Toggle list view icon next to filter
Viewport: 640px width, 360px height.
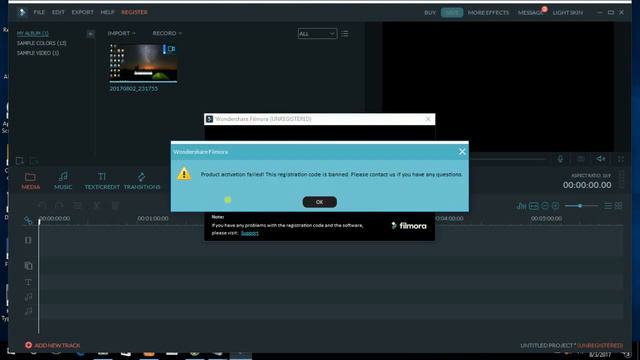(345, 33)
